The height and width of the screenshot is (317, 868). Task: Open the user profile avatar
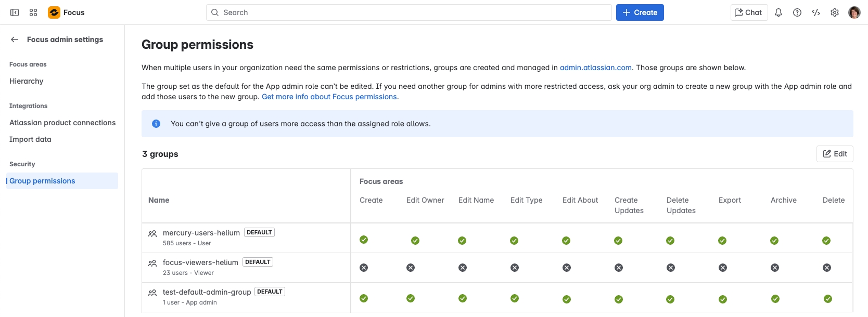click(854, 12)
